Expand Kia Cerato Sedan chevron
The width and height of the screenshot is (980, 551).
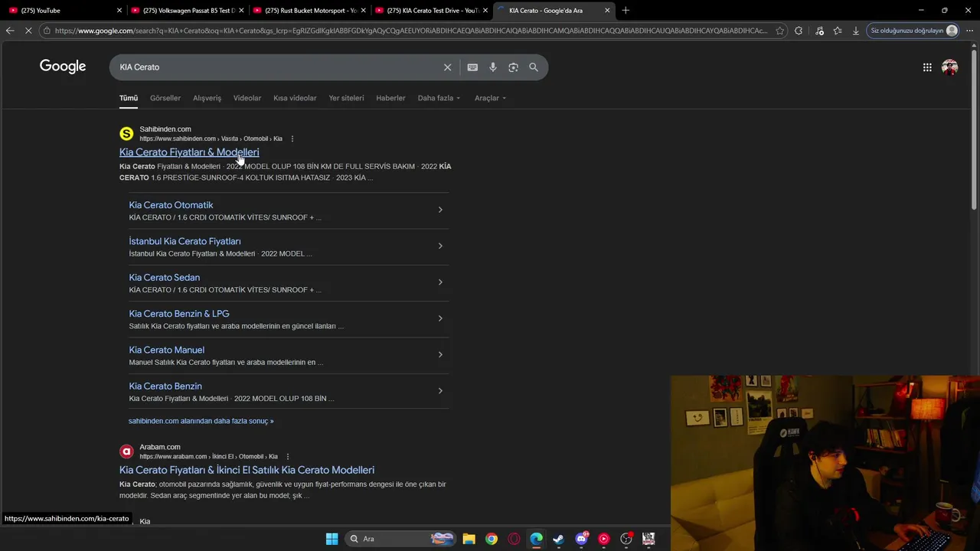point(440,282)
